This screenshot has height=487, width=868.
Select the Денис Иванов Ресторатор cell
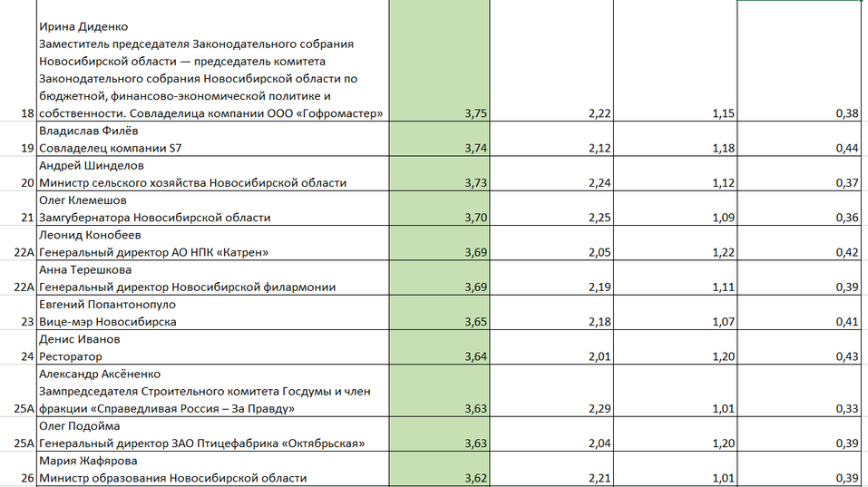click(212, 347)
